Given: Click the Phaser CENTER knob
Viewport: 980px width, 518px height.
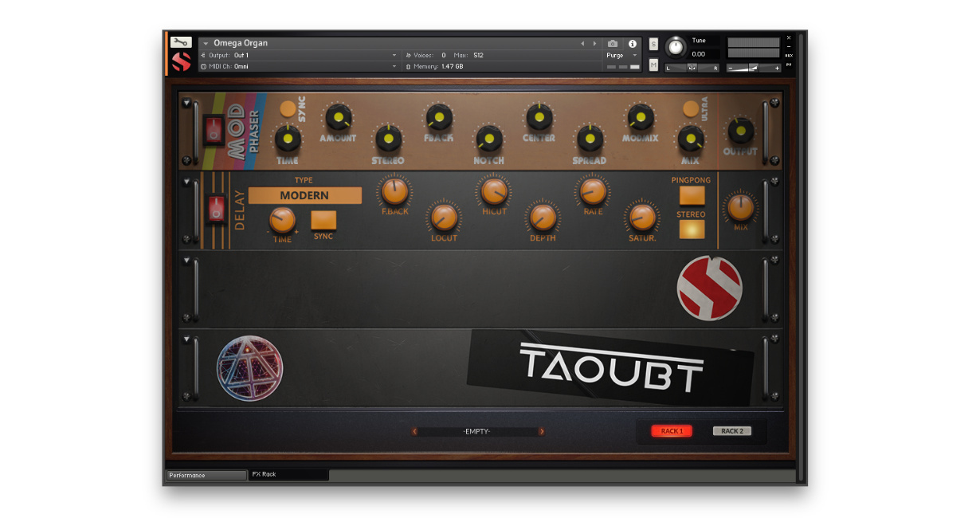Looking at the screenshot, I should pyautogui.click(x=539, y=117).
